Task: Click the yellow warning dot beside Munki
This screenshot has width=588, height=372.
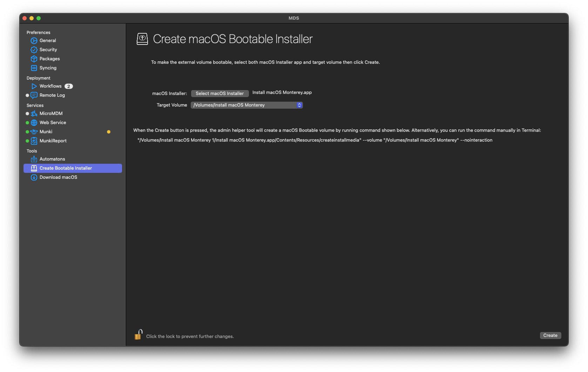Action: [109, 132]
